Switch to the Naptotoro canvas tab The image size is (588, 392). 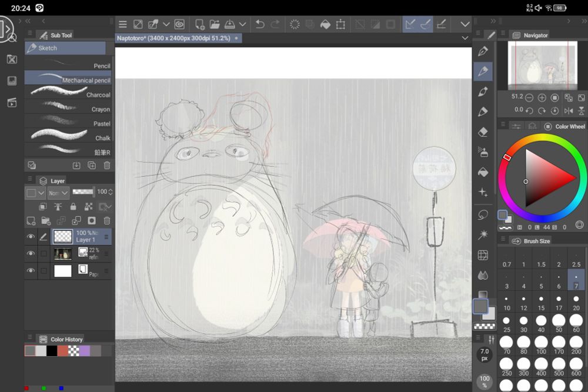point(178,38)
